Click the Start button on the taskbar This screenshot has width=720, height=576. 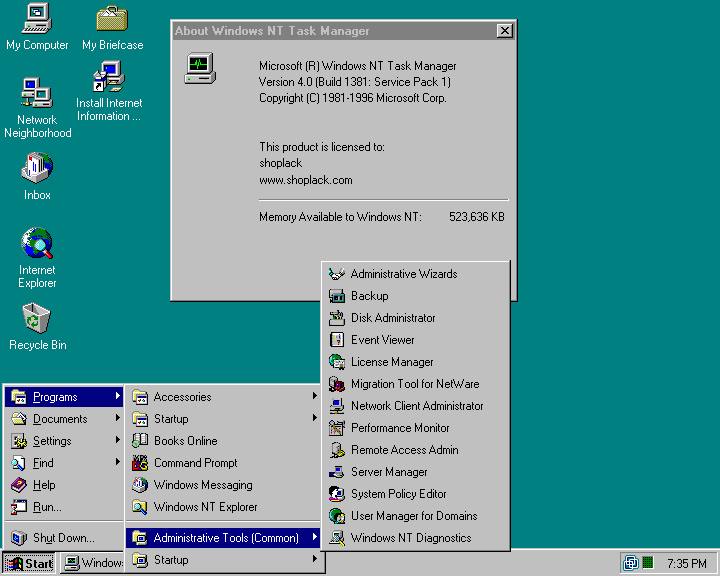click(29, 563)
